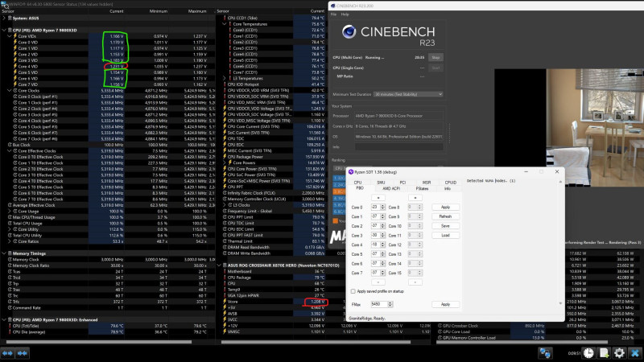The width and height of the screenshot is (644, 362).
Task: Click the Cinebench logo sphere icon
Action: pyautogui.click(x=349, y=31)
